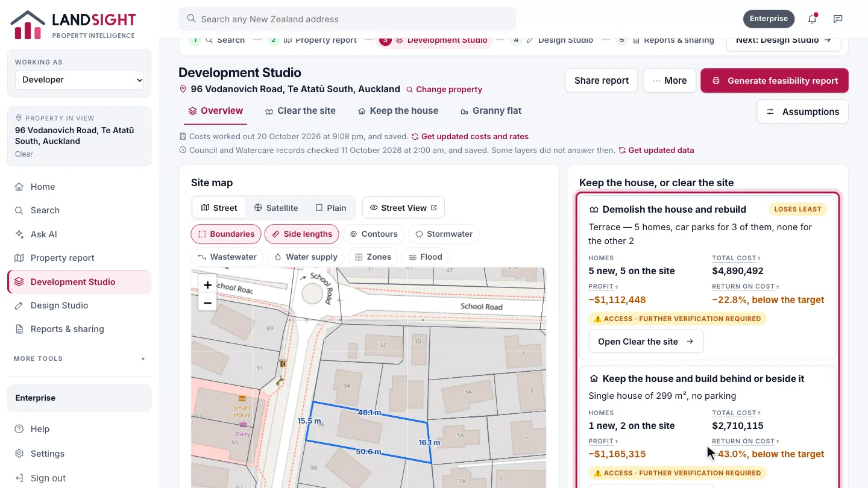This screenshot has height=488, width=868.
Task: Switch to Granny flat tab
Action: coord(491,111)
